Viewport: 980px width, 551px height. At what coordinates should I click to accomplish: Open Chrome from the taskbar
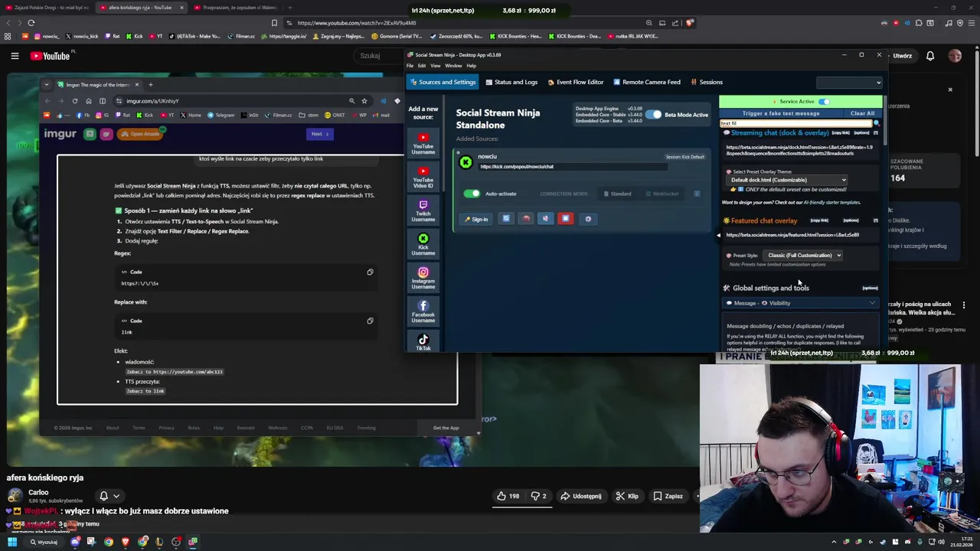[x=109, y=542]
